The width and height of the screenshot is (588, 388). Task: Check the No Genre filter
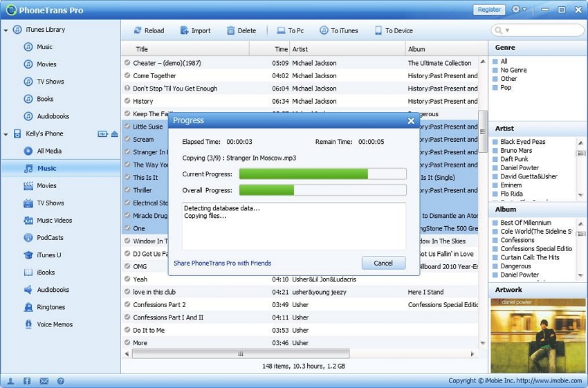pyautogui.click(x=495, y=70)
